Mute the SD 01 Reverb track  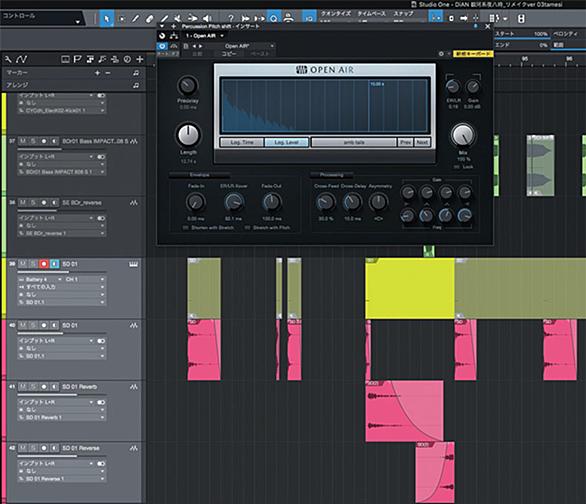pyautogui.click(x=23, y=387)
